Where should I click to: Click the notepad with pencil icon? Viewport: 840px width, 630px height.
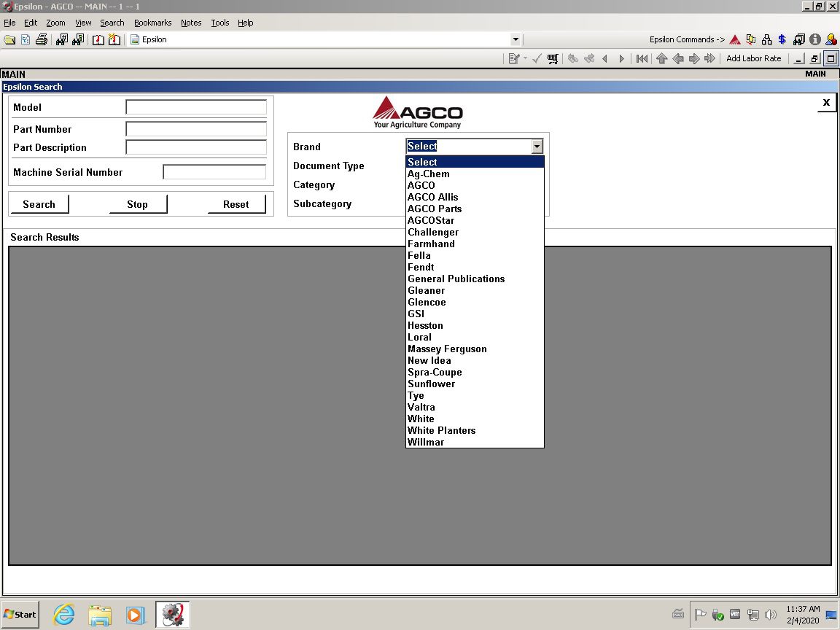click(x=514, y=58)
